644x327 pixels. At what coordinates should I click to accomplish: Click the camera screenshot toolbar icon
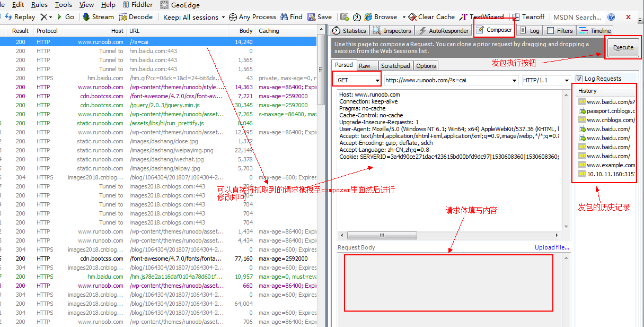pyautogui.click(x=345, y=17)
